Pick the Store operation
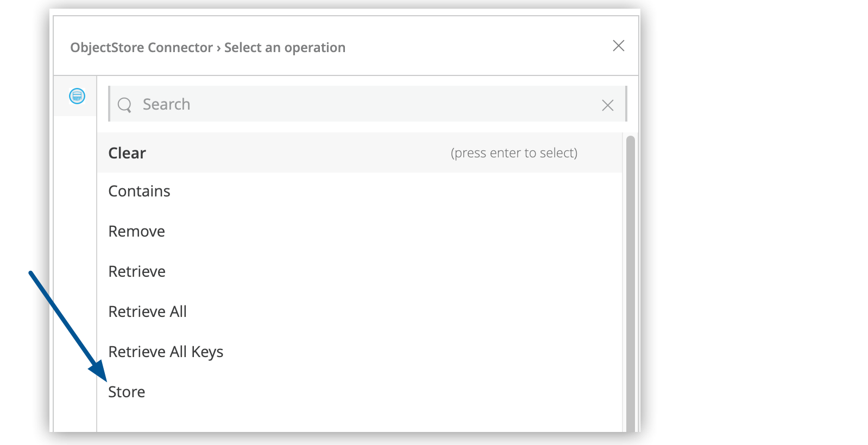This screenshot has width=868, height=445. 127,392
